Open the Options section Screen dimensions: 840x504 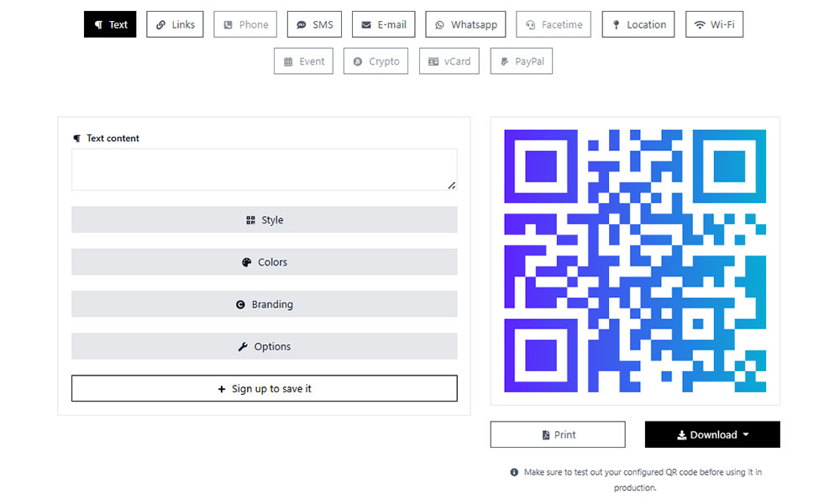click(265, 346)
